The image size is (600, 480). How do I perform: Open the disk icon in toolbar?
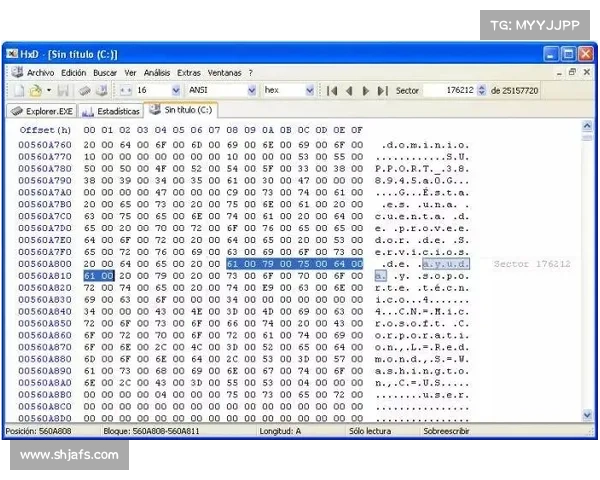click(102, 90)
